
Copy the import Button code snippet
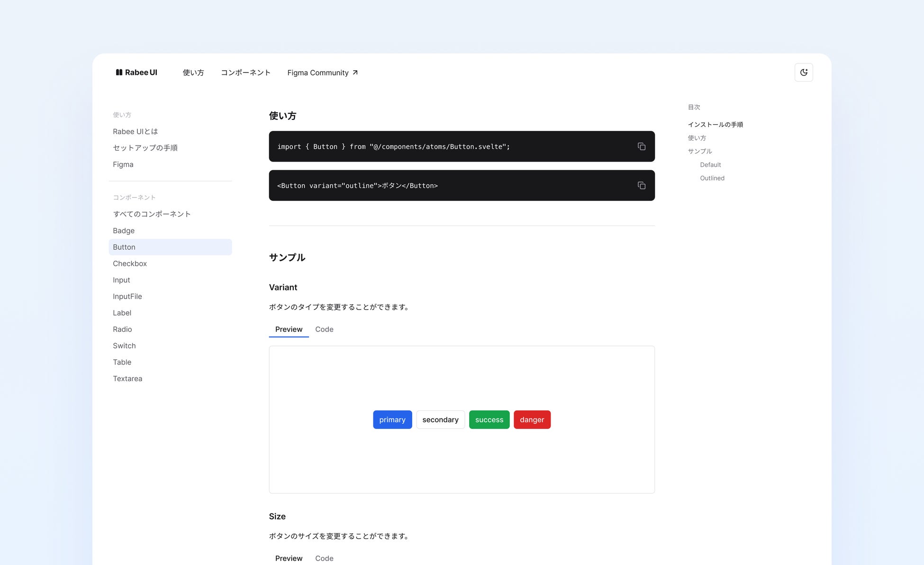641,146
